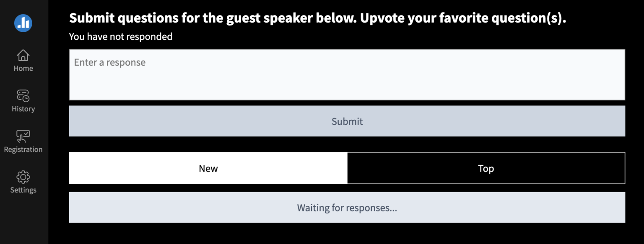Switch to the Top responses tab
The image size is (644, 244).
point(486,168)
